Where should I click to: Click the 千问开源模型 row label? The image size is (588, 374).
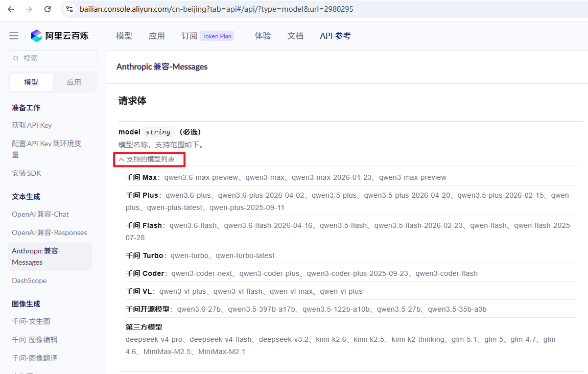coord(148,310)
